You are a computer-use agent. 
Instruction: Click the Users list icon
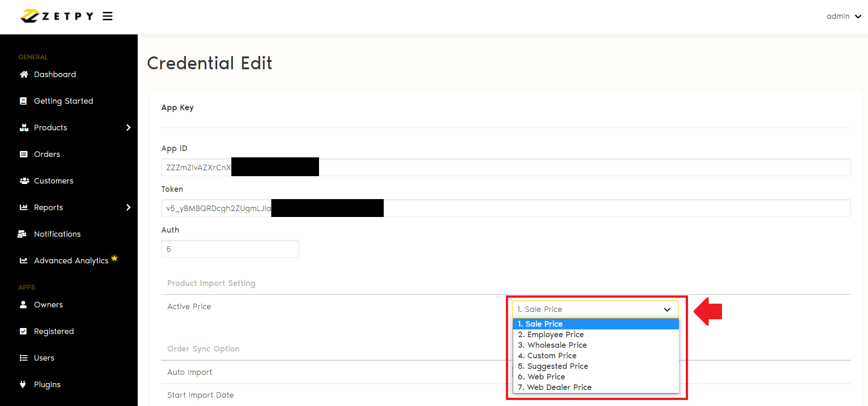pyautogui.click(x=23, y=358)
